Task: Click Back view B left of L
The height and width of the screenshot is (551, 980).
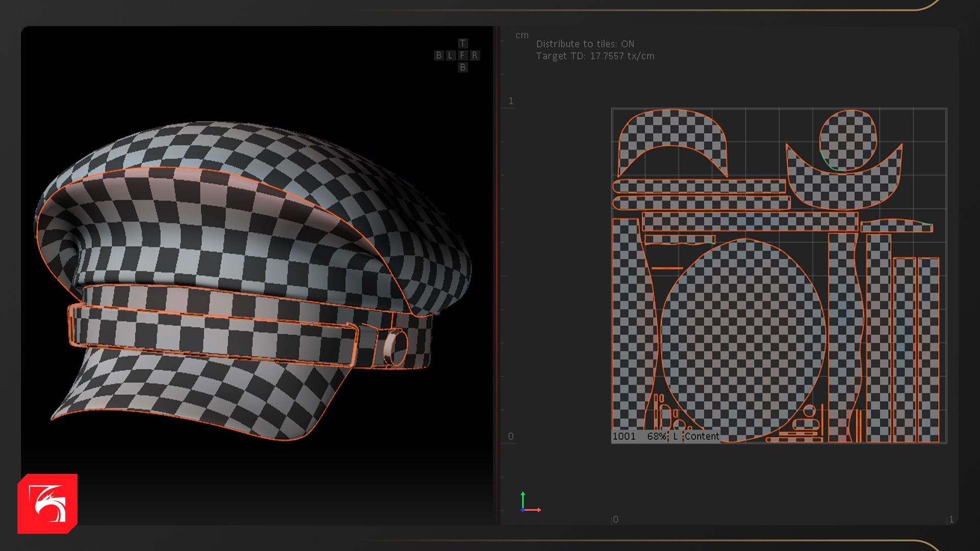Action: (x=438, y=55)
